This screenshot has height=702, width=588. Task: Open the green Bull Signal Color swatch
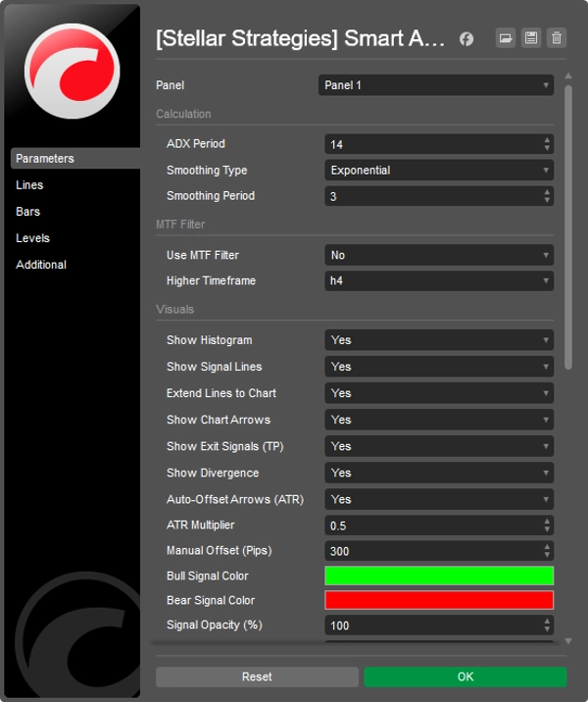(x=439, y=576)
